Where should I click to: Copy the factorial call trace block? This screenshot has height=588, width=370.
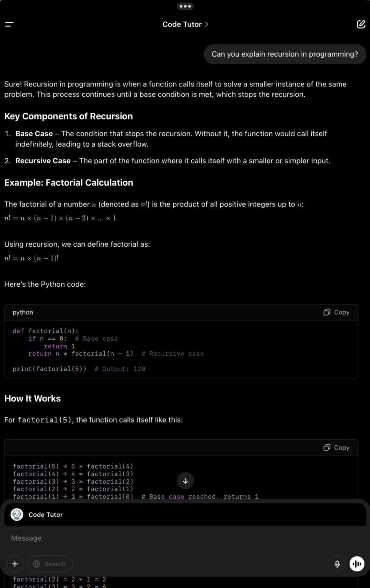pyautogui.click(x=336, y=448)
